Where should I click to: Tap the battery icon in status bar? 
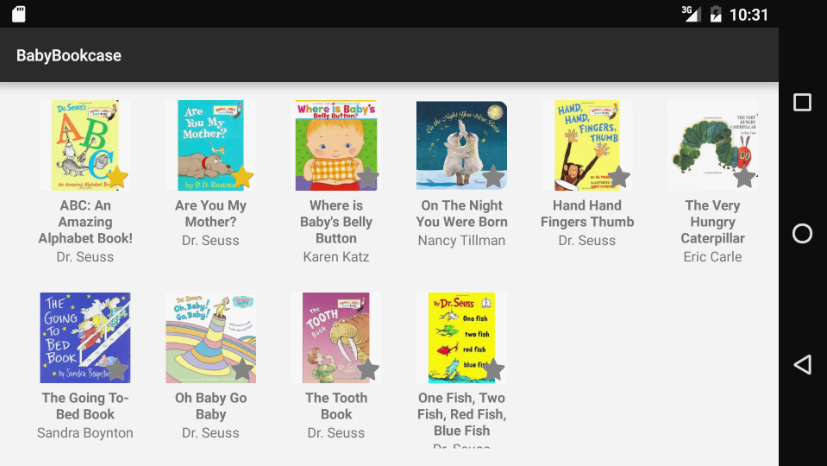click(716, 14)
